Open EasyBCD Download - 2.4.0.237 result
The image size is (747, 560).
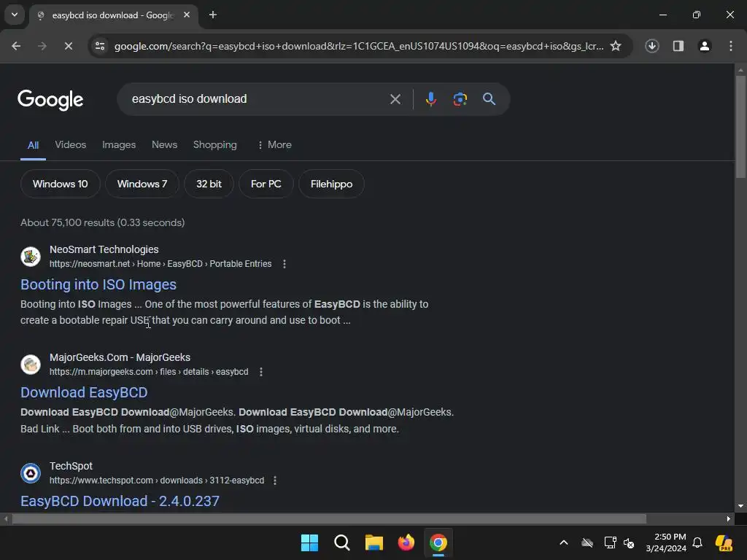[120, 501]
